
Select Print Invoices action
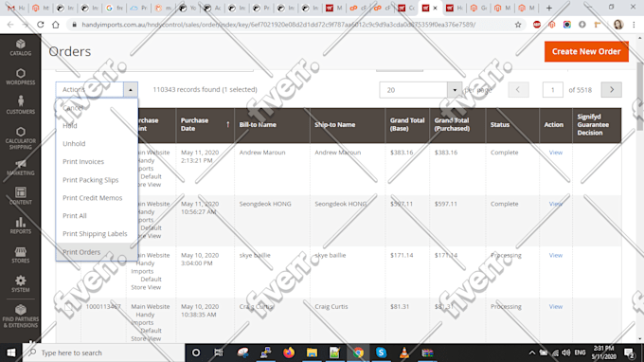point(97,161)
